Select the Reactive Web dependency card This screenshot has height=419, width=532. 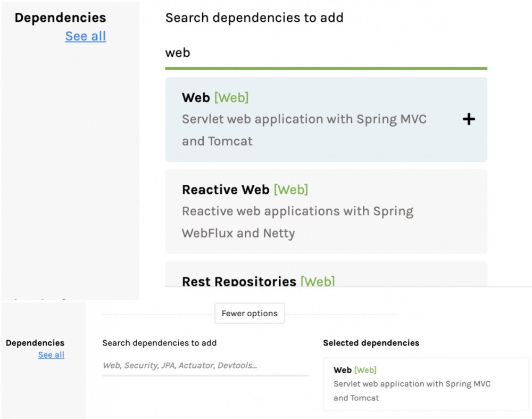[326, 211]
